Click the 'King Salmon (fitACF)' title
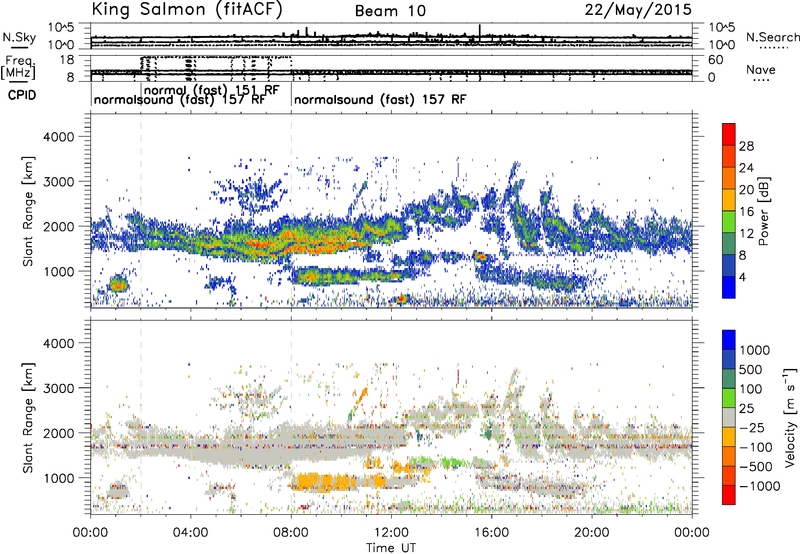 click(187, 10)
